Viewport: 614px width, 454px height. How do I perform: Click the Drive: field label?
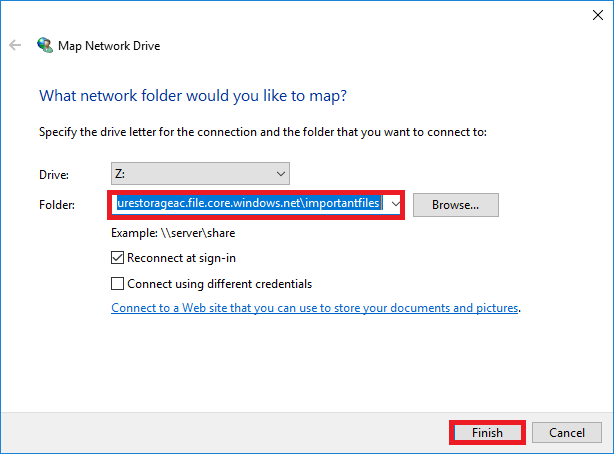click(55, 173)
